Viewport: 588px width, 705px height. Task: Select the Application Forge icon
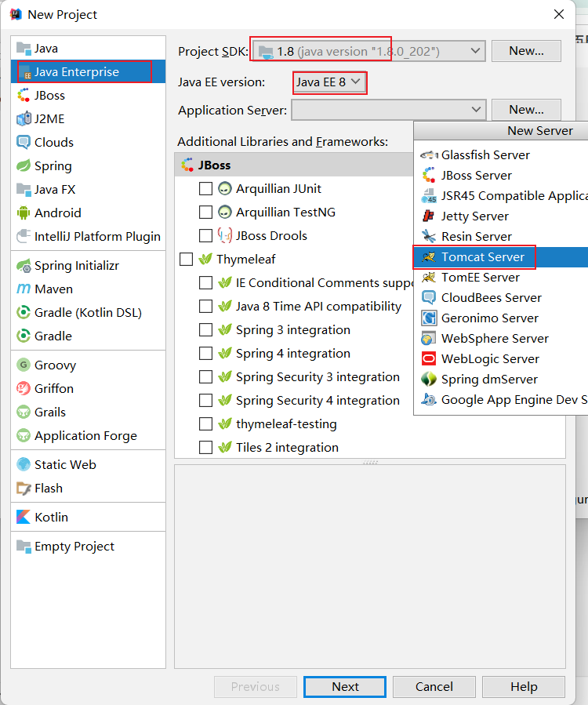point(24,436)
